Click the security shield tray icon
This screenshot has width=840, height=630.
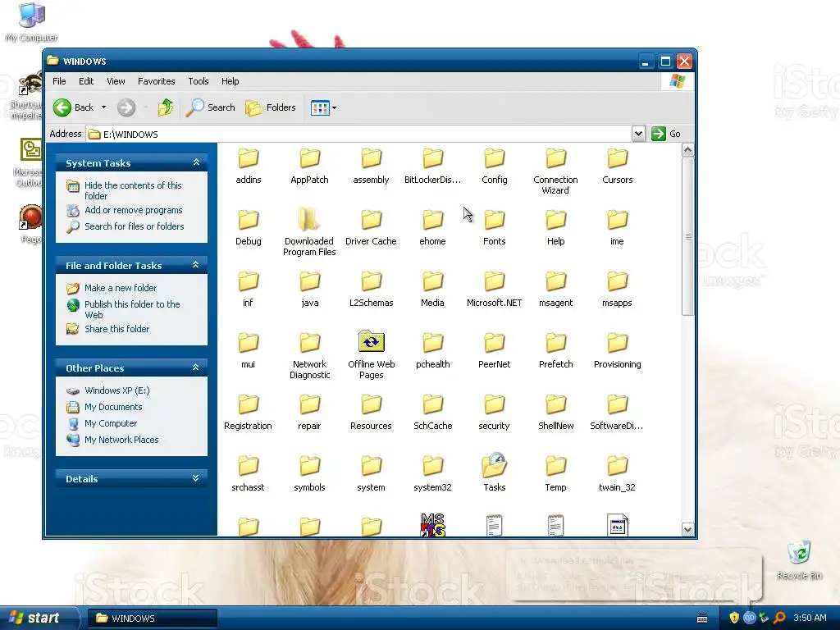(x=734, y=618)
